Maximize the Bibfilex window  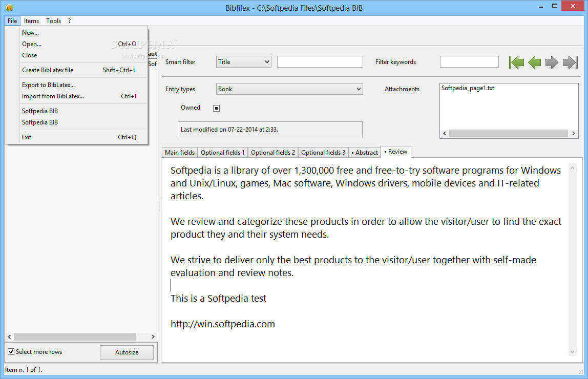tap(555, 6)
